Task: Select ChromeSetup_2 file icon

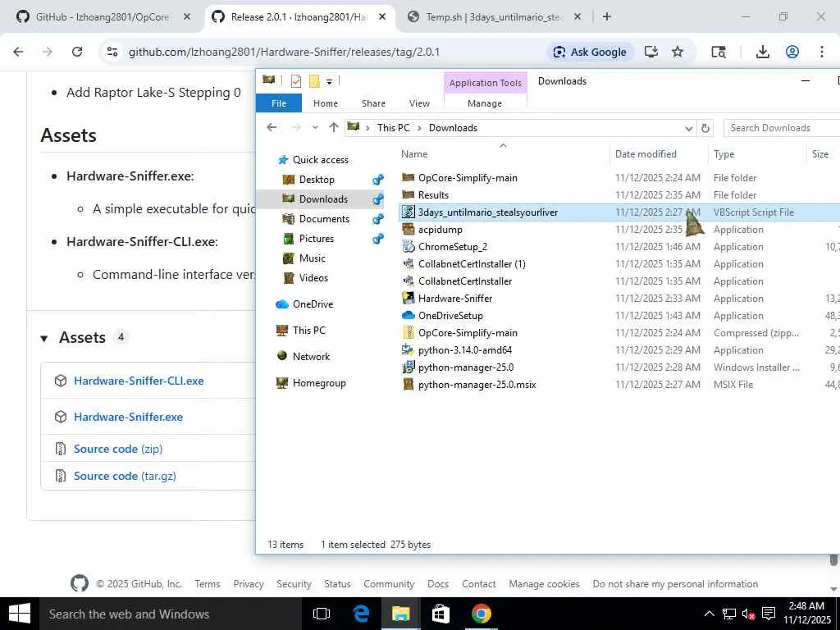Action: click(x=409, y=246)
